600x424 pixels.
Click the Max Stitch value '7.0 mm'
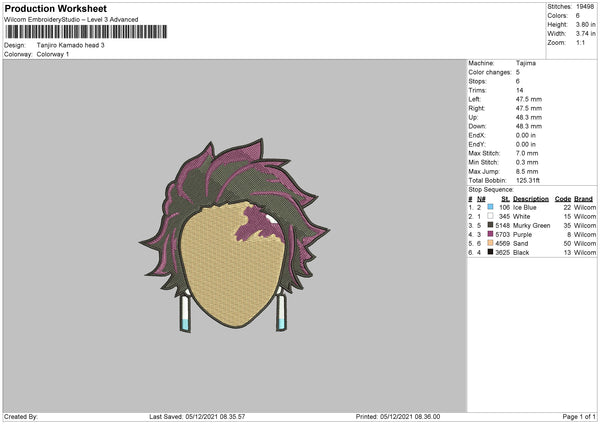pos(527,153)
